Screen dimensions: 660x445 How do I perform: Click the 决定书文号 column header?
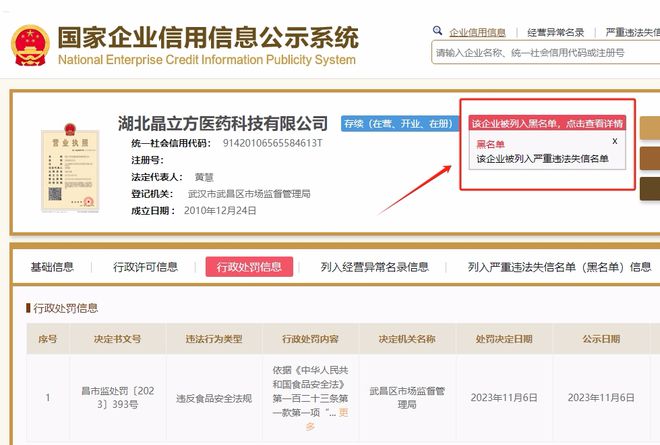pyautogui.click(x=117, y=339)
